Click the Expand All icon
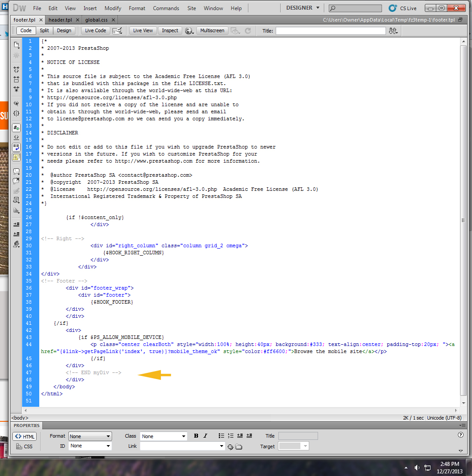Viewport: 472px width, 476px height. pyautogui.click(x=16, y=89)
